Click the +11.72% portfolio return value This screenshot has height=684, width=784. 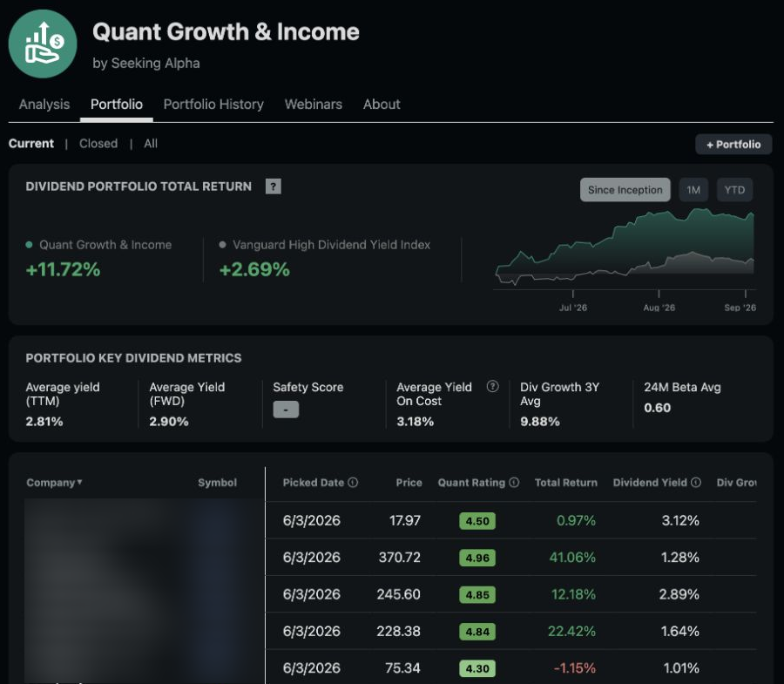[63, 269]
